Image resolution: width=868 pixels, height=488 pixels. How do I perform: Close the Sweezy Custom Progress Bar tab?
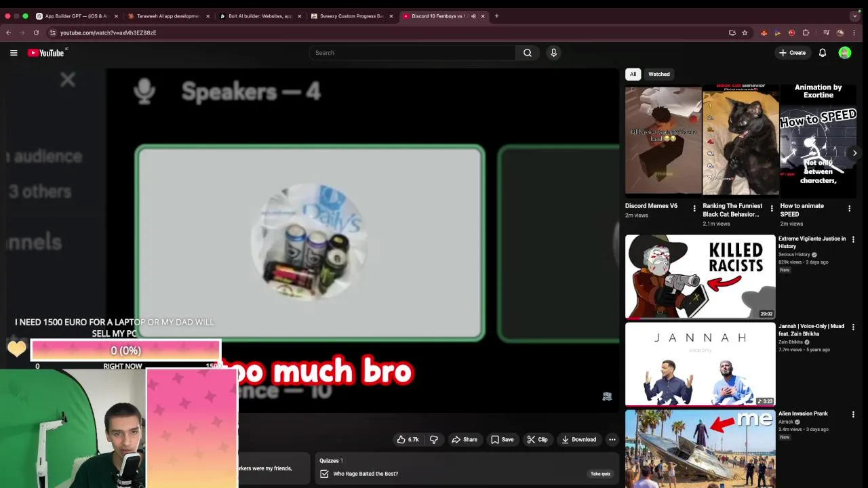[x=391, y=16]
